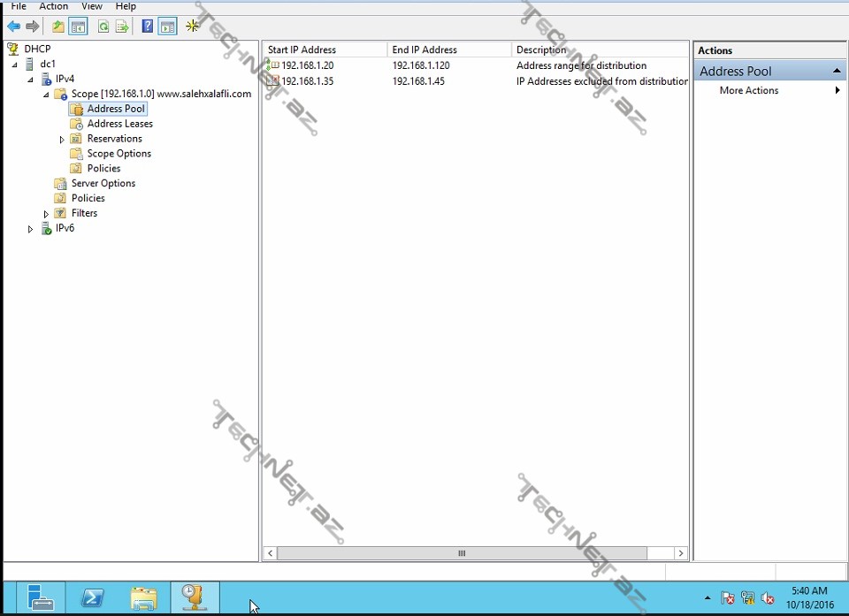Select Address Leases in the tree
Viewport: 849px width, 616px height.
click(119, 124)
